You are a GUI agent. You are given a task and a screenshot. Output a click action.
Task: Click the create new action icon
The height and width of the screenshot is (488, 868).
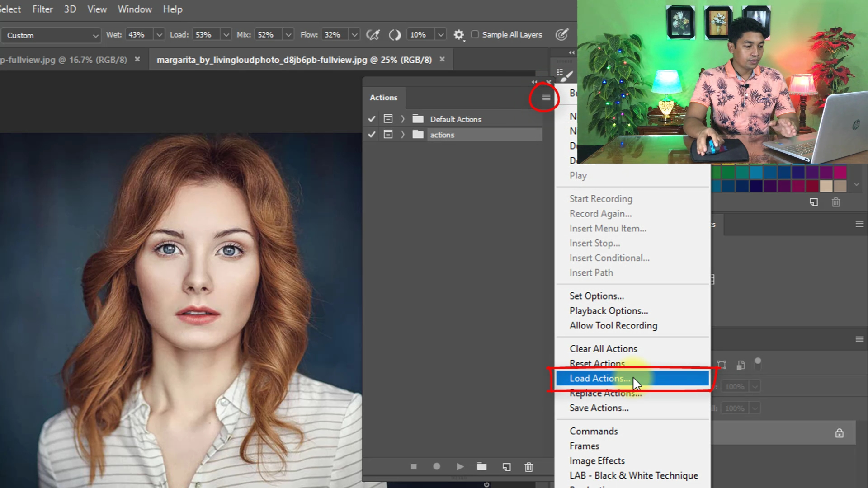coord(506,467)
